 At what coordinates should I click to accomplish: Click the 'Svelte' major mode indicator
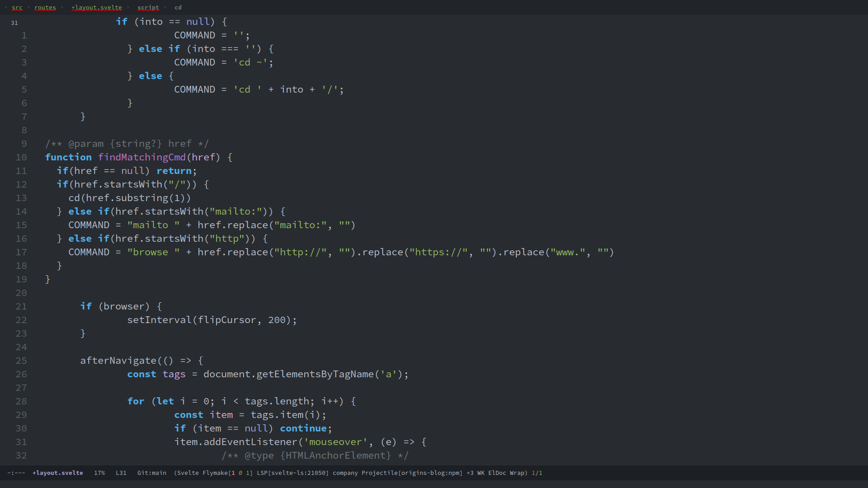point(188,473)
